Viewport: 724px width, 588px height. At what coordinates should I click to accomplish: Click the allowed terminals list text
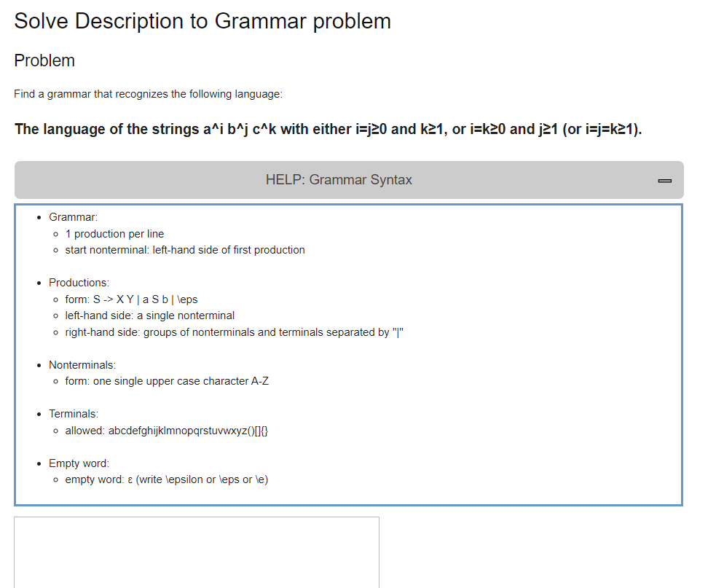point(166,430)
